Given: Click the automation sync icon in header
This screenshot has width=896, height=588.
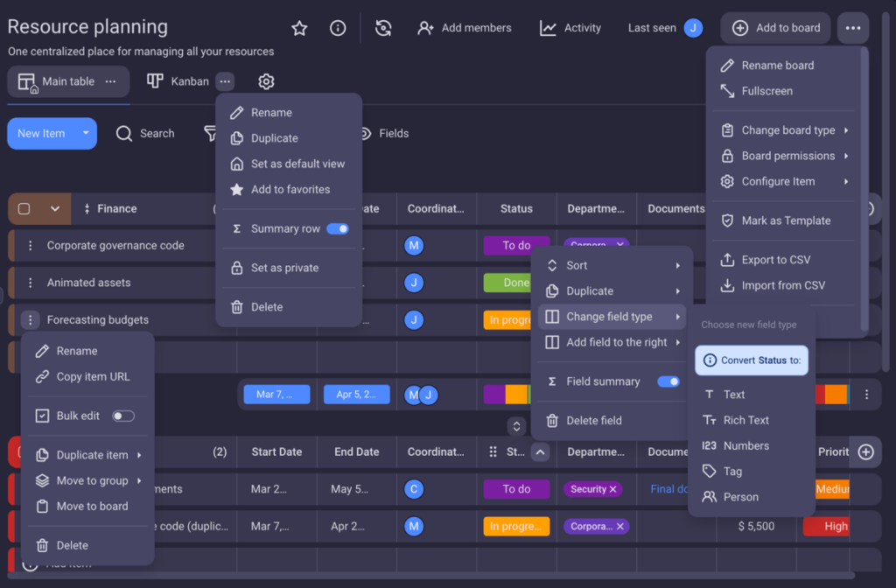Looking at the screenshot, I should coord(383,28).
